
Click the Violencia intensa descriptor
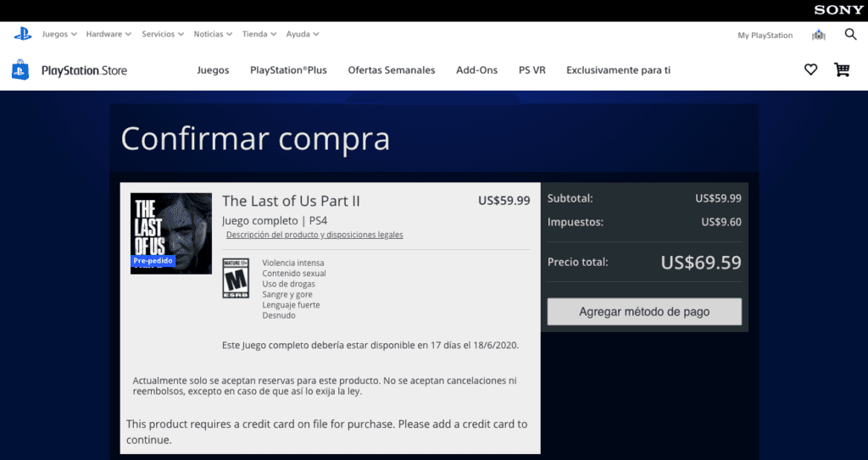(x=292, y=263)
